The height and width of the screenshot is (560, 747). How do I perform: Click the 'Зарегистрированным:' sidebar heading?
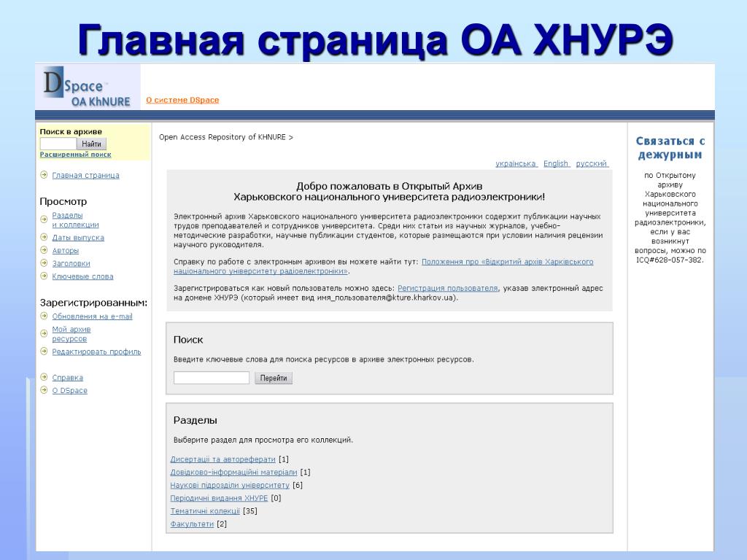(x=93, y=303)
